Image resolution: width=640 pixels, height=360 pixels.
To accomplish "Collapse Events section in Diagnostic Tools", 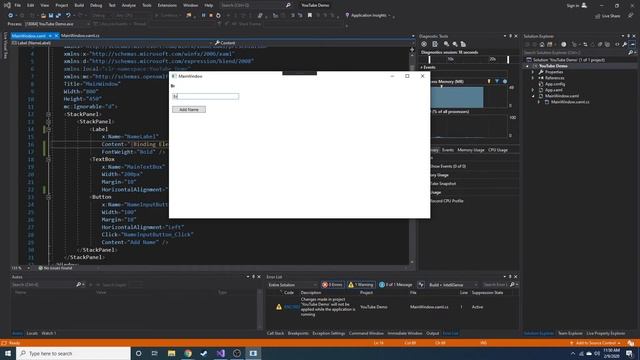I will pos(422,67).
